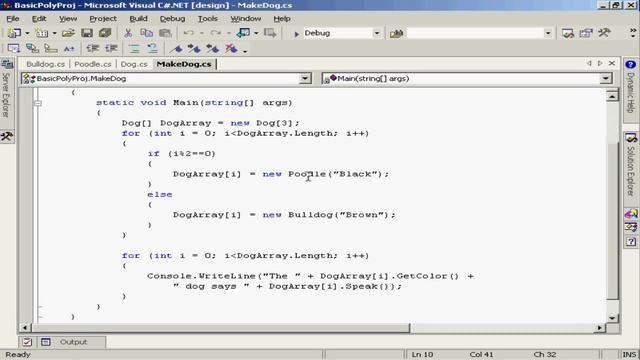
Task: Open the Edit menu
Action: pyautogui.click(x=39, y=19)
